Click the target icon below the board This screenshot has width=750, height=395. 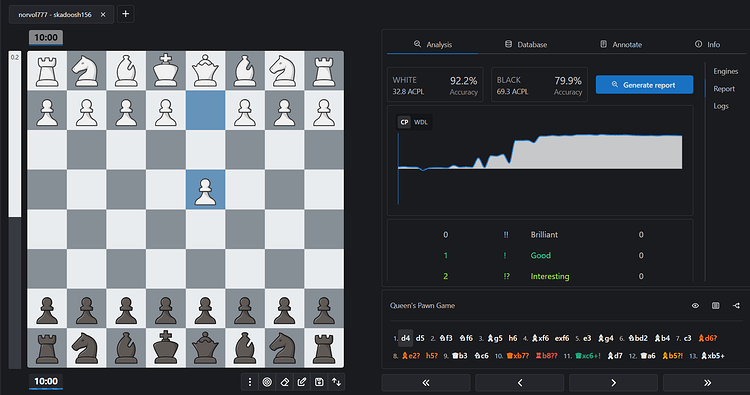(x=267, y=382)
